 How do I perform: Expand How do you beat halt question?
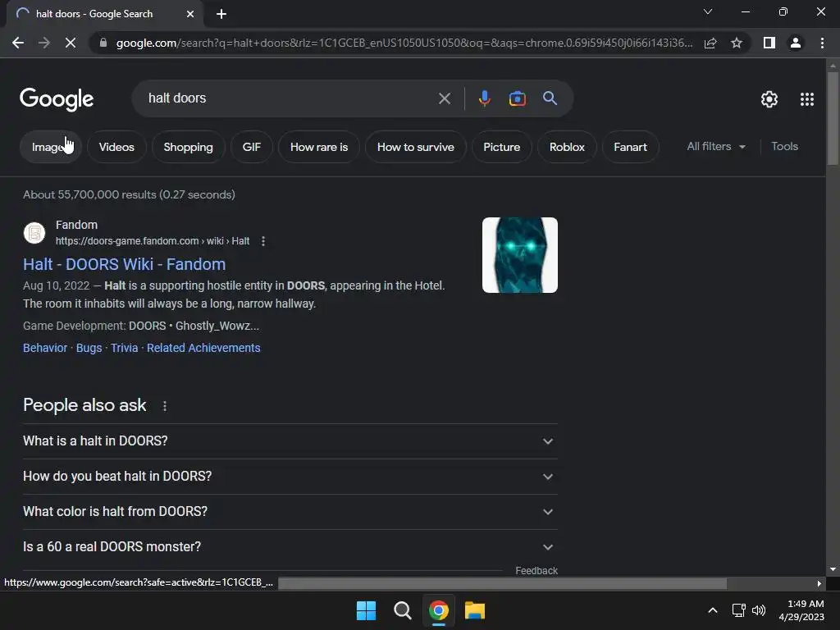click(x=290, y=477)
